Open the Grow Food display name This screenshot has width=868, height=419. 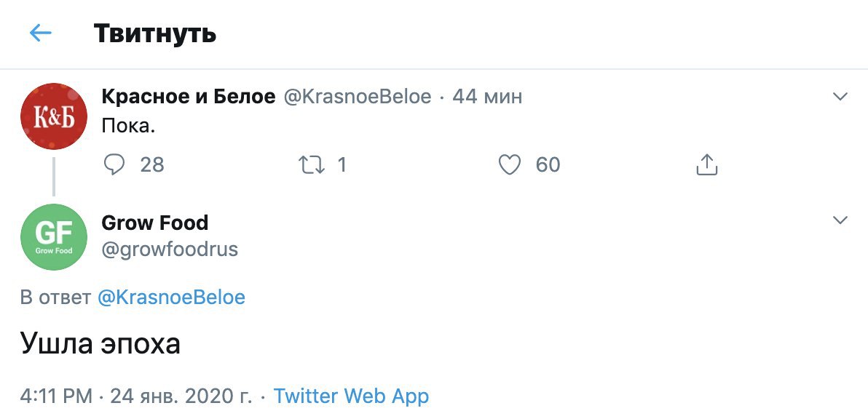coord(155,223)
